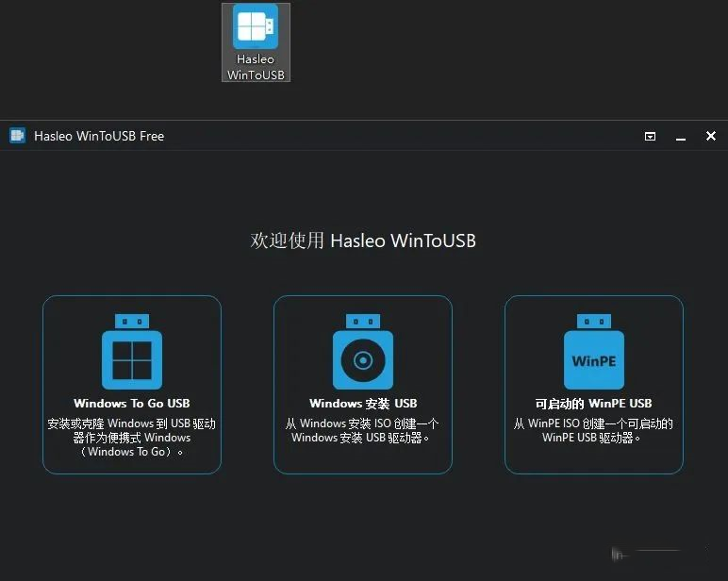
Task: Select the Windows To Go USB drive icon
Action: pos(132,352)
